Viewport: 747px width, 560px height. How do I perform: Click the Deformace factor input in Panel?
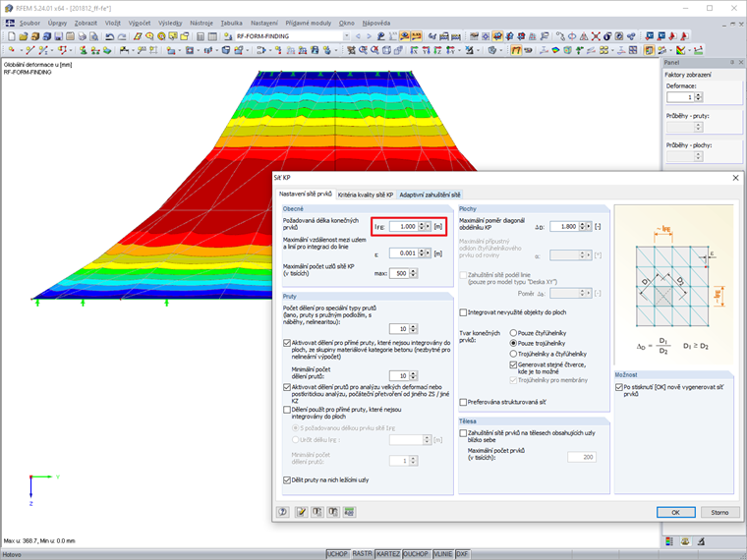point(680,97)
